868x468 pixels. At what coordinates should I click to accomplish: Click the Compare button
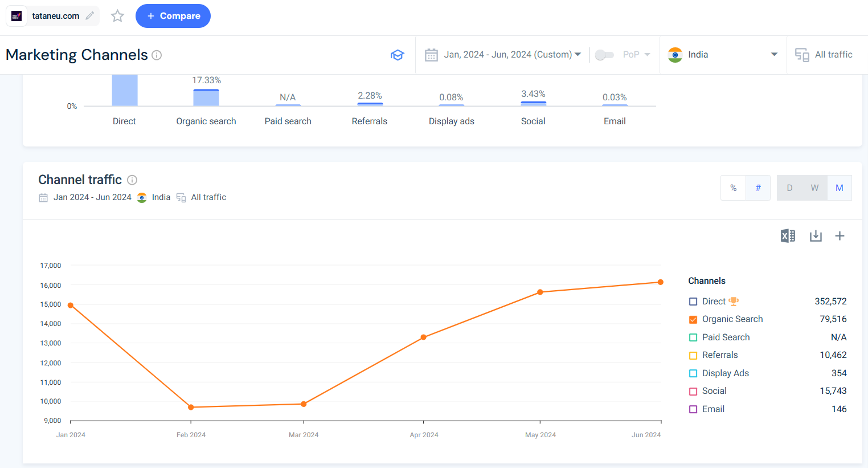point(173,16)
